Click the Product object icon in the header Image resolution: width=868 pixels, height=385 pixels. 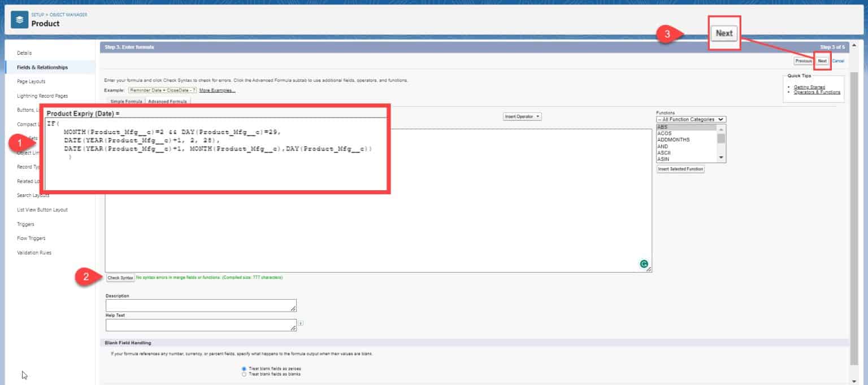pos(21,19)
